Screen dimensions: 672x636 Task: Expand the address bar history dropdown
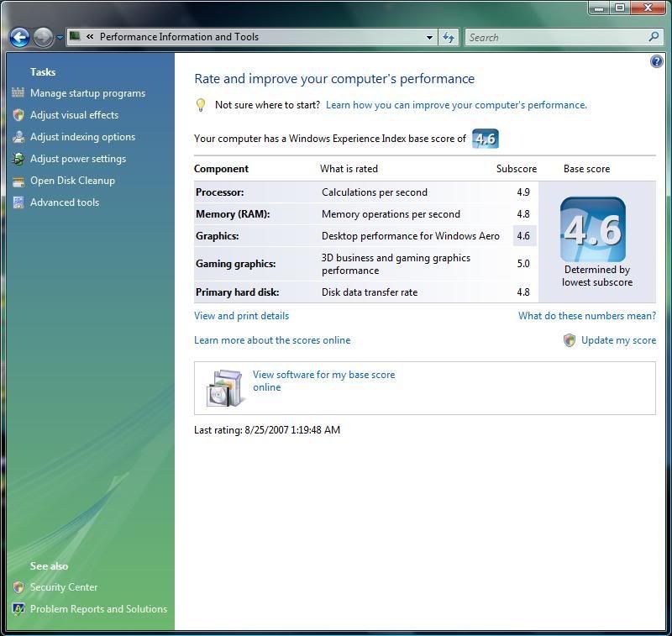coord(429,37)
